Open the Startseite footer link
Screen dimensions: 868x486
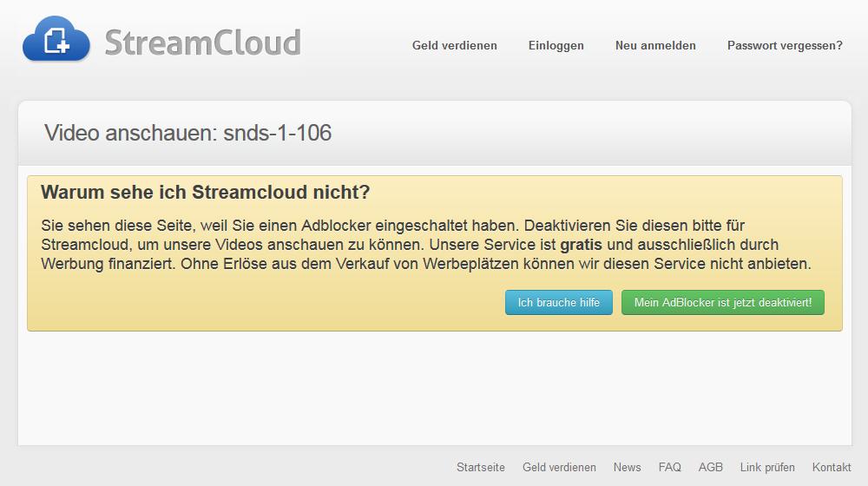[481, 467]
